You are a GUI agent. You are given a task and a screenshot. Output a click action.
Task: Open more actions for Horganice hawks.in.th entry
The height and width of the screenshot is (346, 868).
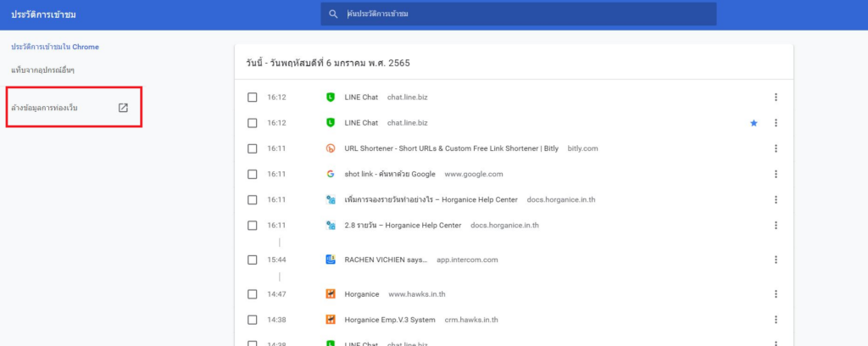click(776, 294)
